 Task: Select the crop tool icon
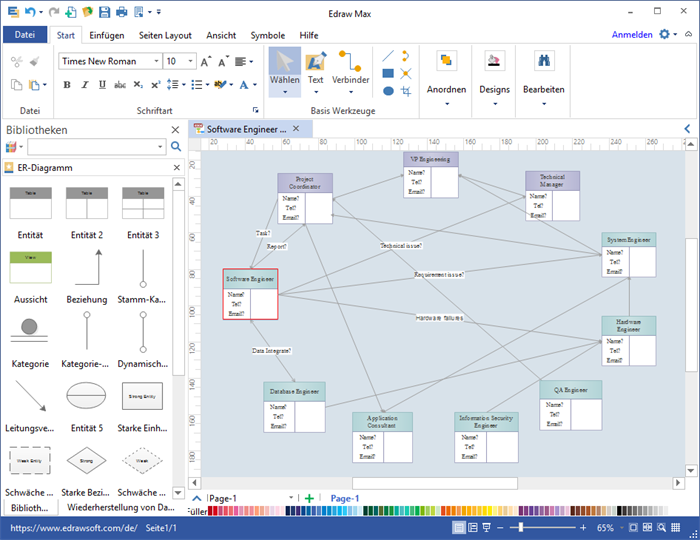pos(406,91)
